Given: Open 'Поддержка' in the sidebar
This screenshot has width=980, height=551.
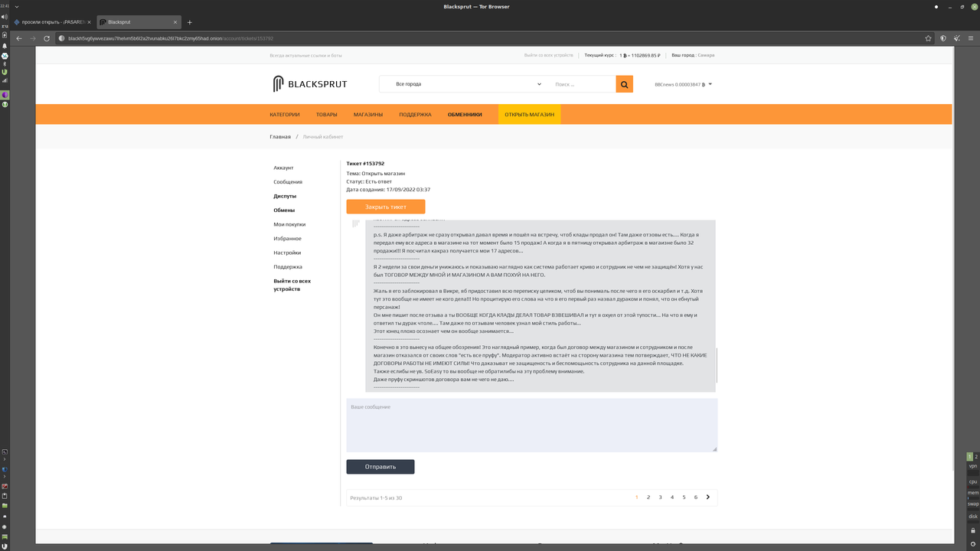Looking at the screenshot, I should [x=288, y=267].
